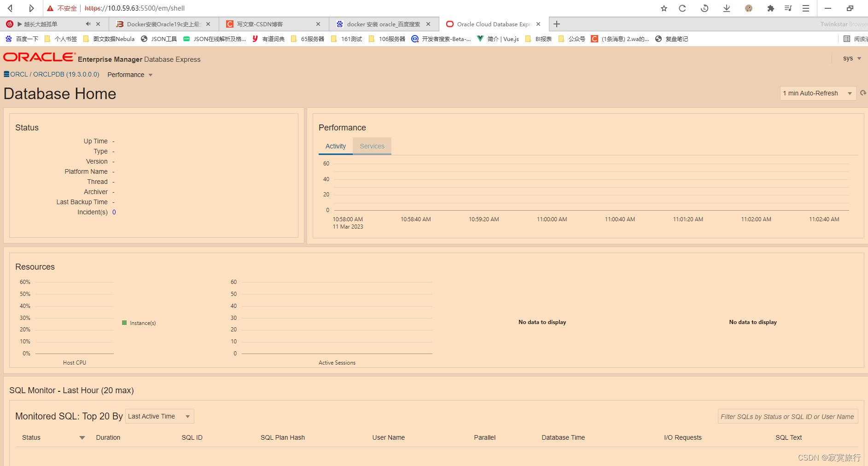
Task: Open the 有道词典 bookmark
Action: 268,39
